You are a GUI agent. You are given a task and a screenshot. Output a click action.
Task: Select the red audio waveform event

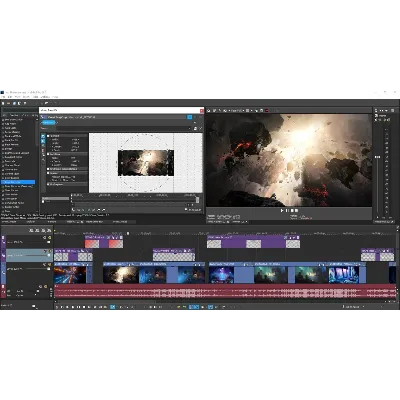pos(225,291)
